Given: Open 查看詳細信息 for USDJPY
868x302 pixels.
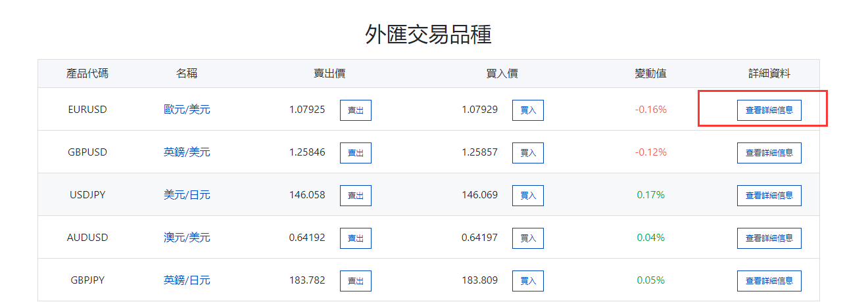Looking at the screenshot, I should click(769, 196).
